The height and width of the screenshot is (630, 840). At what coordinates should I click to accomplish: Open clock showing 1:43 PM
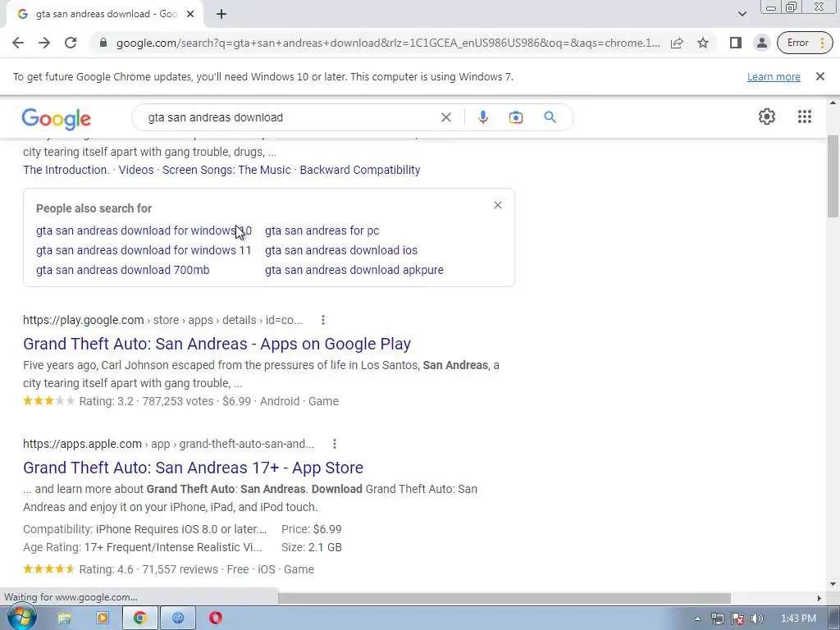(x=798, y=619)
